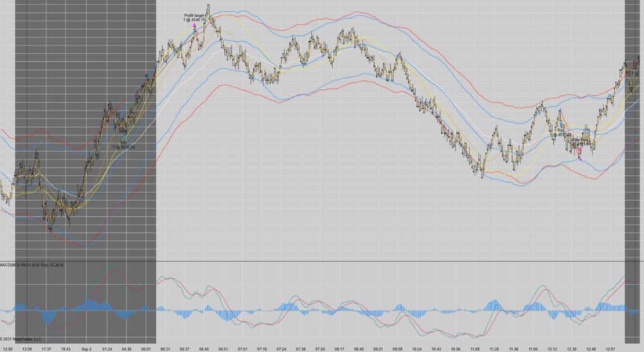Select the blue buy entry arrow marker

(x=124, y=137)
